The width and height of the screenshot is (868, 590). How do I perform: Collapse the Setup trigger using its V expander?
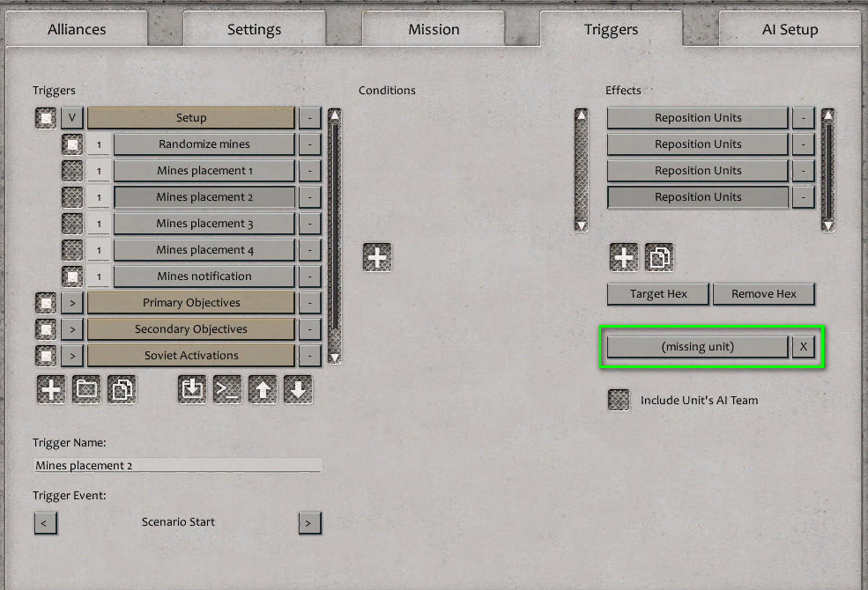coord(71,117)
